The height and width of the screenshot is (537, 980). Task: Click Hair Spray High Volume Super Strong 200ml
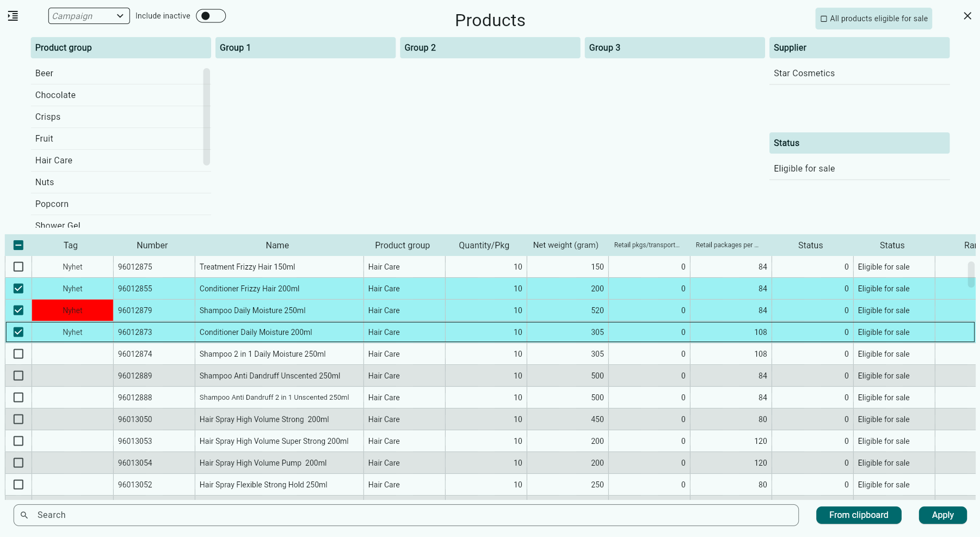tap(274, 441)
